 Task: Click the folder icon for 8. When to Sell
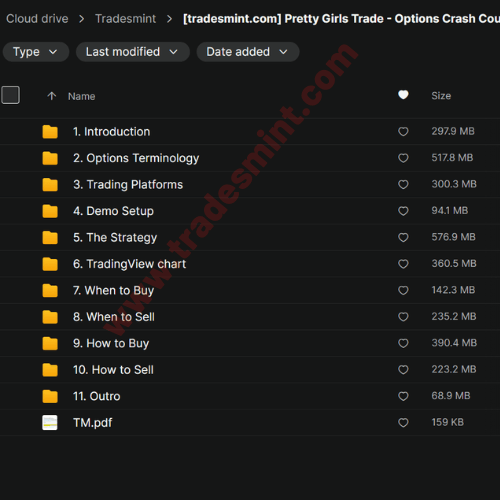[x=50, y=317]
